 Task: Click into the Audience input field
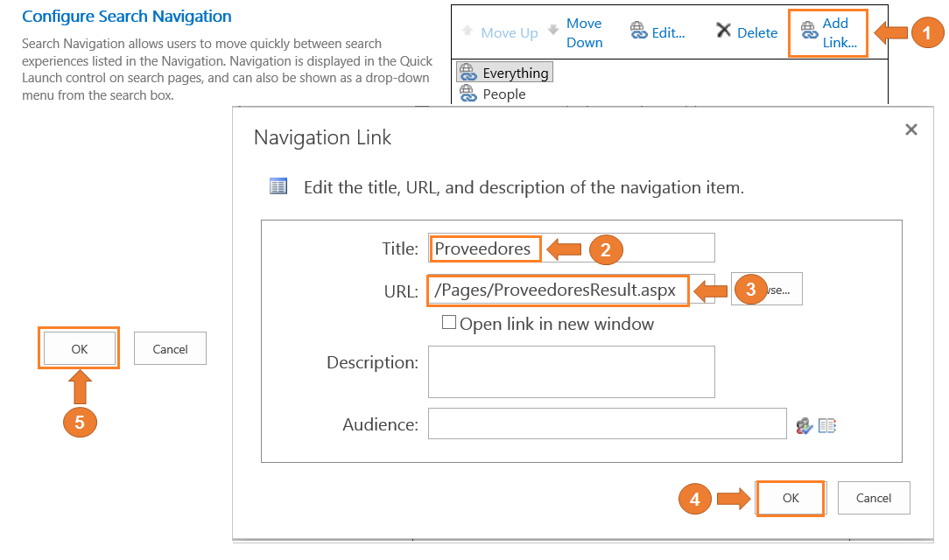click(x=607, y=424)
